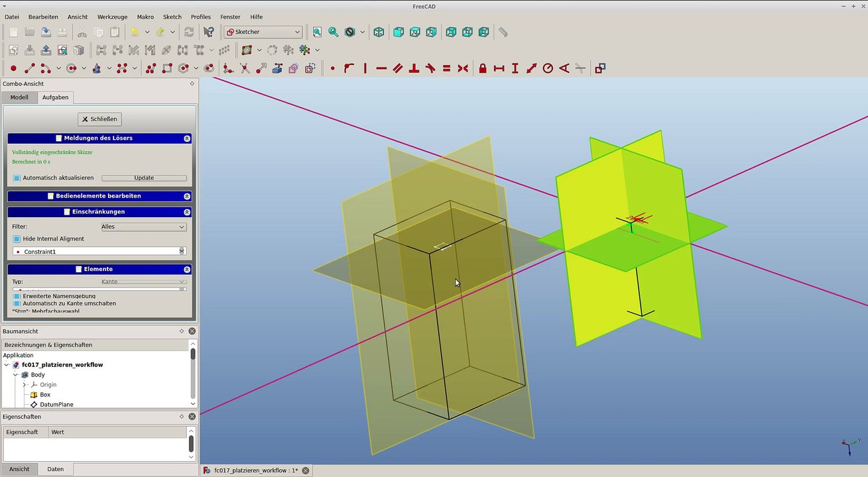Image resolution: width=868 pixels, height=477 pixels.
Task: Select the sketcher polyline tool
Action: pos(151,68)
